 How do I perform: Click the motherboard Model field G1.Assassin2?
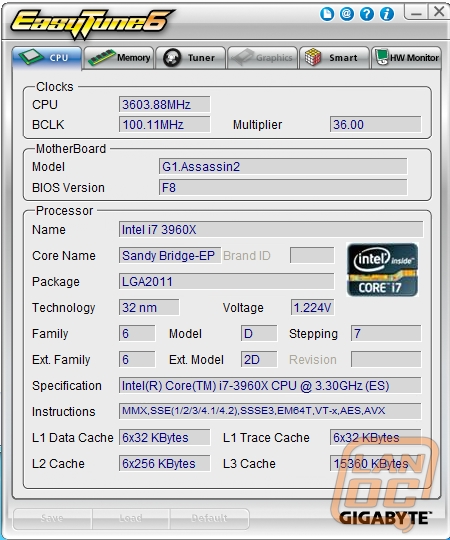coord(283,167)
